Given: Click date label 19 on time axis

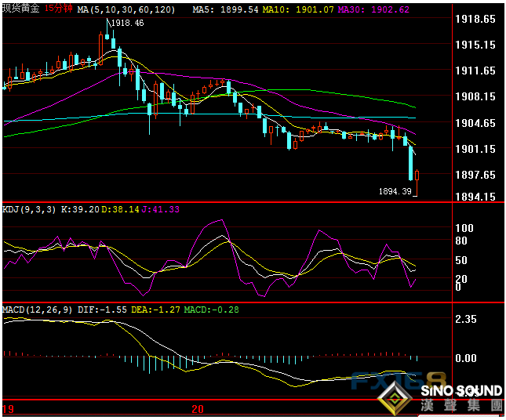Looking at the screenshot, I should pos(8,409).
